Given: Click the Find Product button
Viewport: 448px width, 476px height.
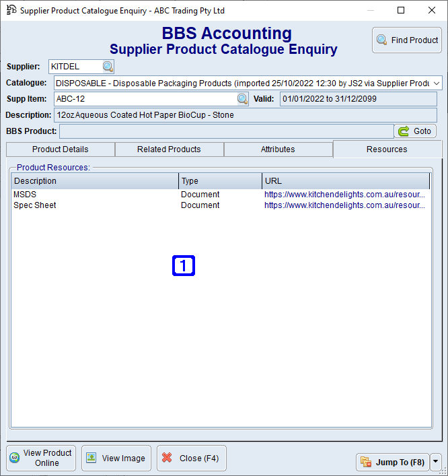Looking at the screenshot, I should click(x=407, y=40).
